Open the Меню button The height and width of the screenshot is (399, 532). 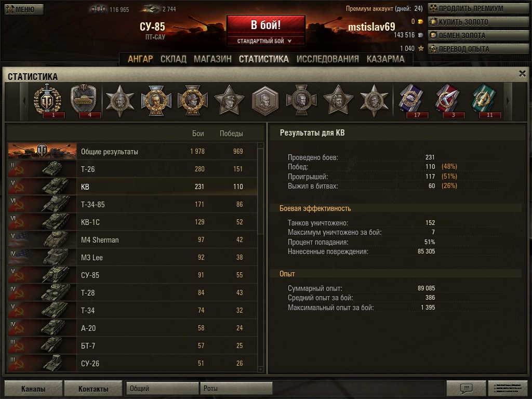(x=24, y=9)
